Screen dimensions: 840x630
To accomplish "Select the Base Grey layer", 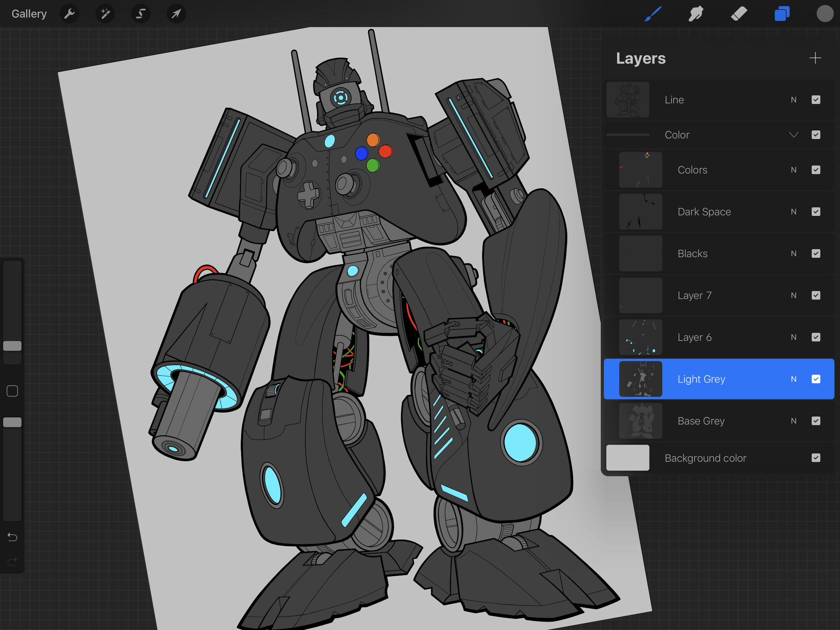I will 719,421.
